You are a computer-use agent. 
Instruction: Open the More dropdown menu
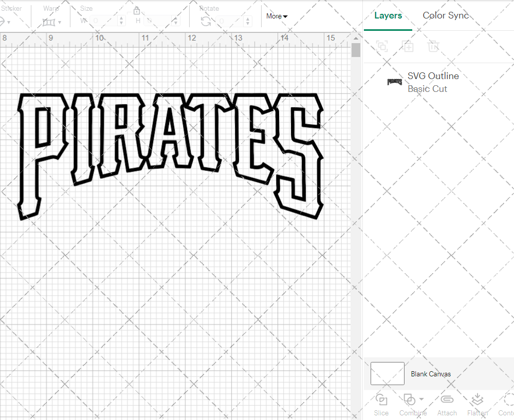(277, 16)
